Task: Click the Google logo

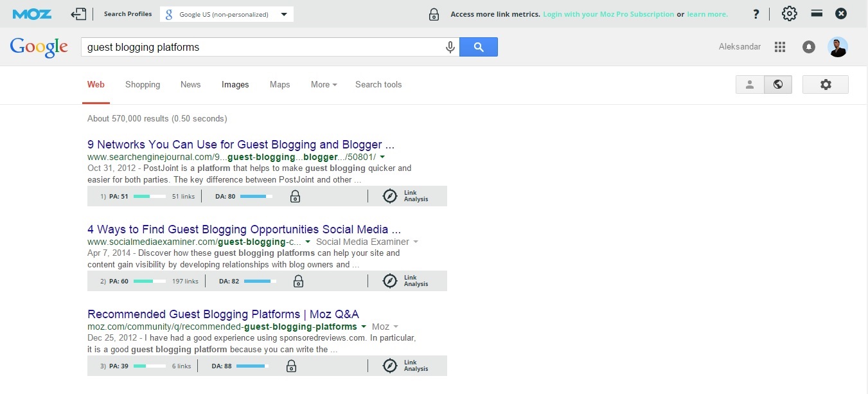Action: click(x=39, y=47)
